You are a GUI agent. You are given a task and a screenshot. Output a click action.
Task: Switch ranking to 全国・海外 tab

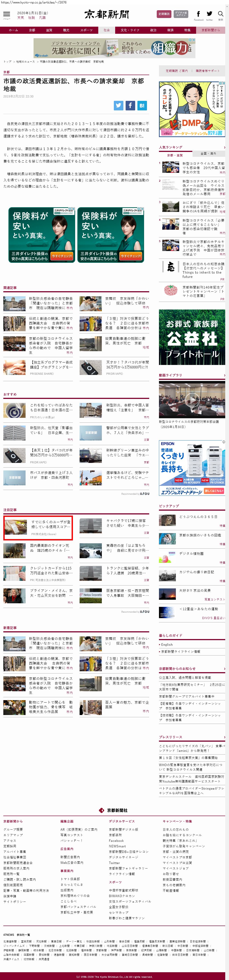click(208, 153)
